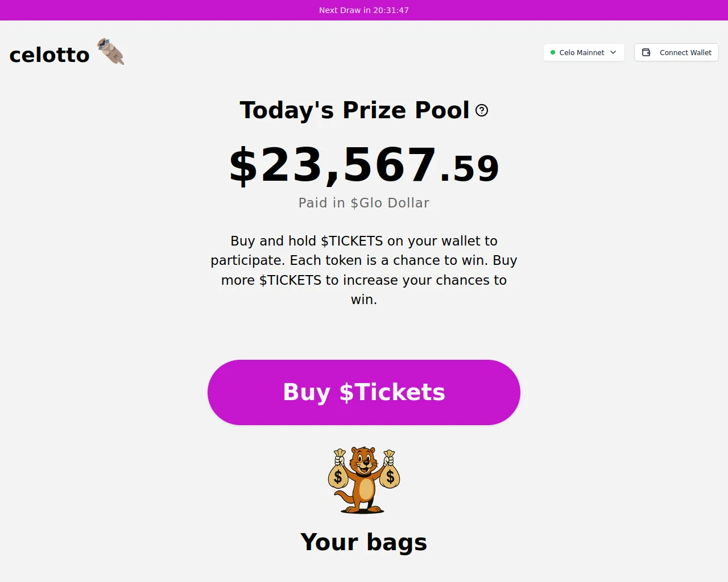Click the beaver mascot's face
Screen dimensions: 728x582
tap(363, 460)
